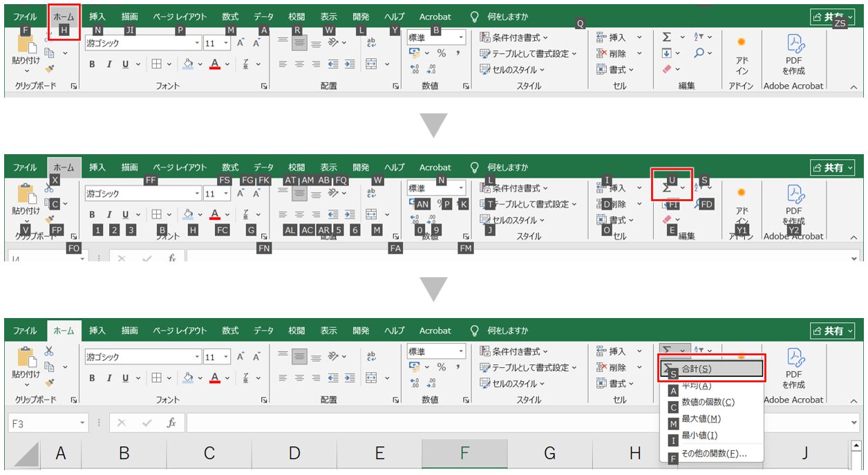Image resolution: width=868 pixels, height=475 pixels.
Task: Click the borders grid icon in the bottom ribbon
Action: click(x=156, y=378)
